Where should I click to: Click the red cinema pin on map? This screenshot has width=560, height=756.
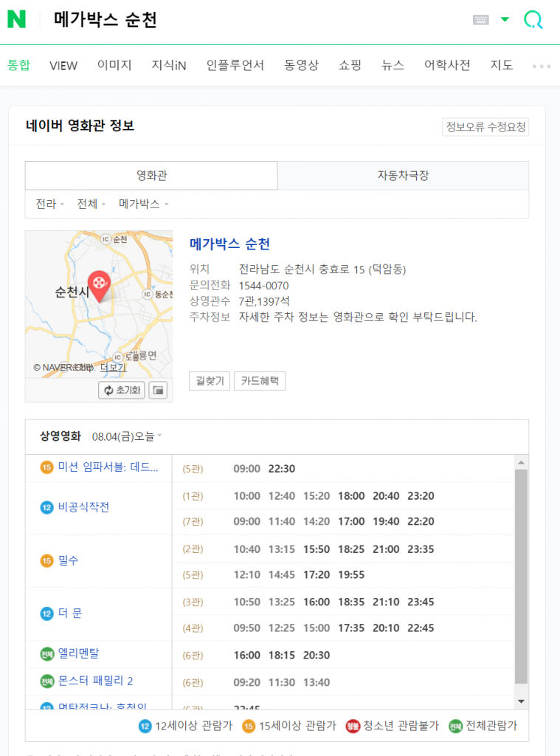pyautogui.click(x=99, y=286)
